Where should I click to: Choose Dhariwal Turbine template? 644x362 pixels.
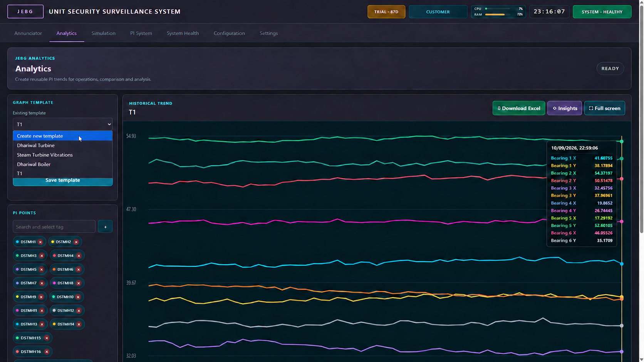pos(63,145)
